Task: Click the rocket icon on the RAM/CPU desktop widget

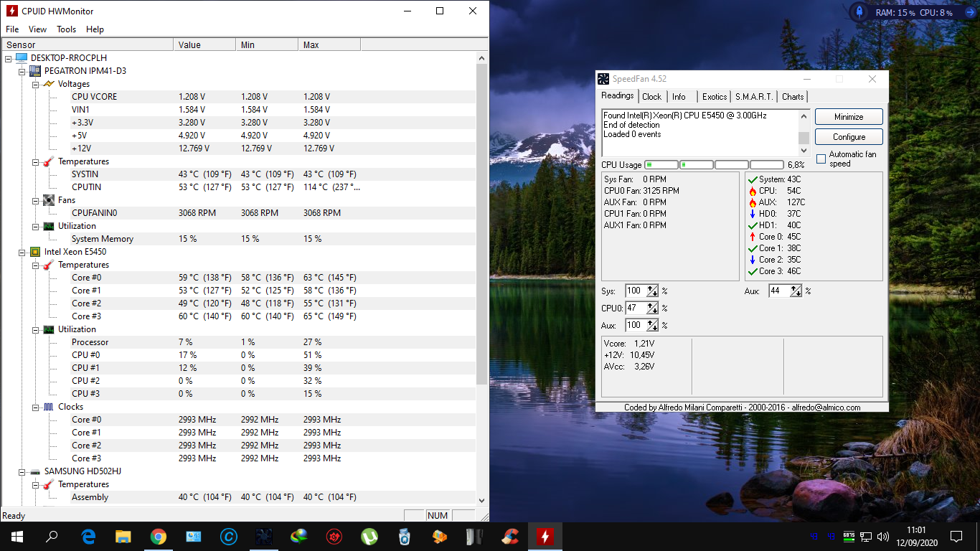Action: (858, 12)
